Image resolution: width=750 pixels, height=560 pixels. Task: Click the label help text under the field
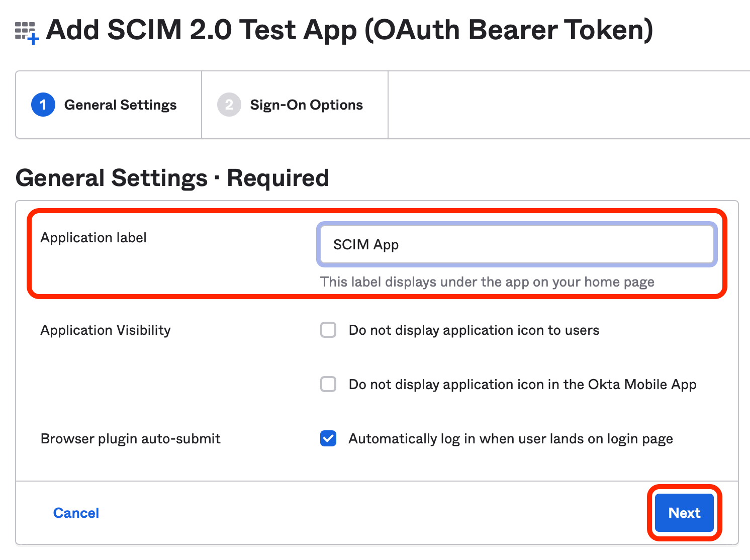coord(487,282)
